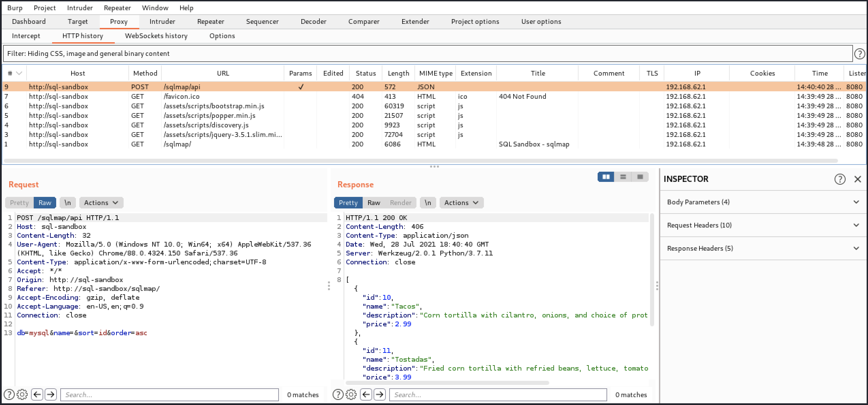Sort by the # column arrow
The image size is (868, 405).
coord(19,73)
